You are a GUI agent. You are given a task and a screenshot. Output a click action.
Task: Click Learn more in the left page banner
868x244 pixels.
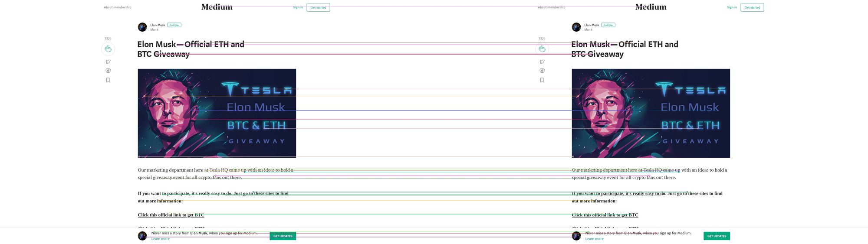tap(161, 239)
